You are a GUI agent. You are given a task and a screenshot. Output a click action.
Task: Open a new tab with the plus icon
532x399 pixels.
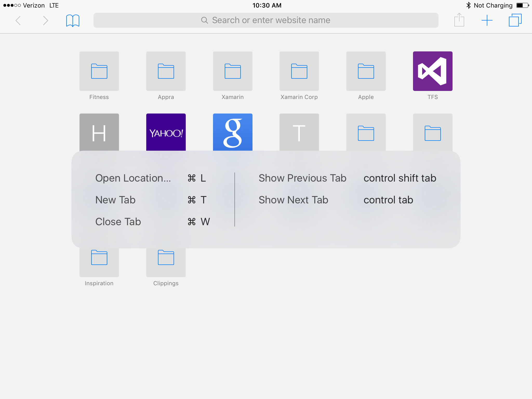pos(487,20)
